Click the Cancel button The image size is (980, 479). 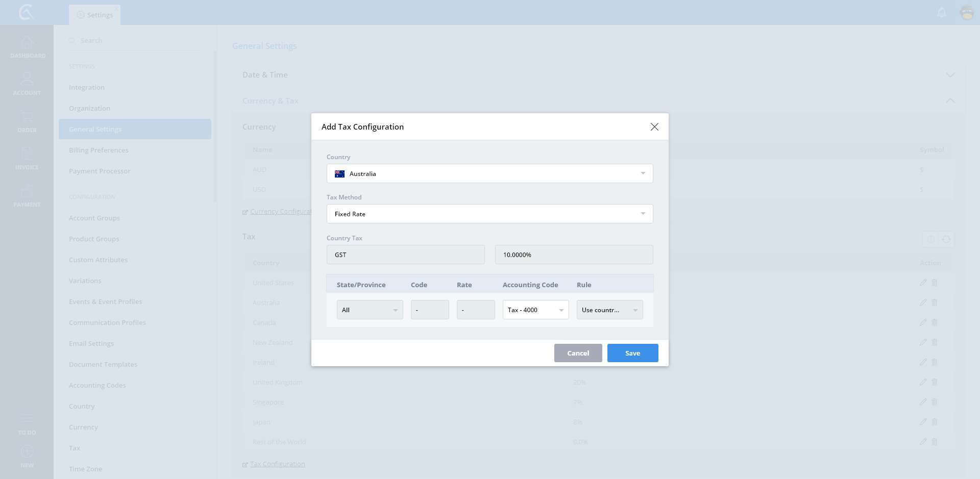pos(578,353)
